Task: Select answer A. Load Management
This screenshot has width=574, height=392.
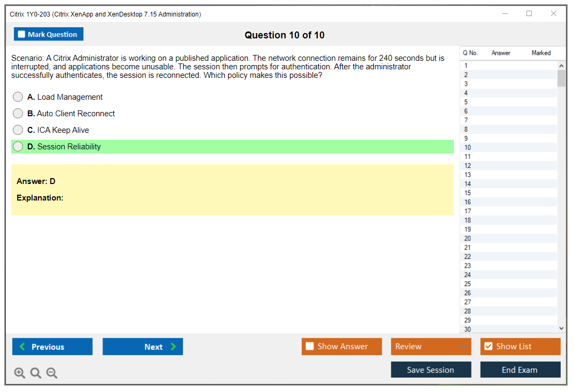Action: coord(18,97)
